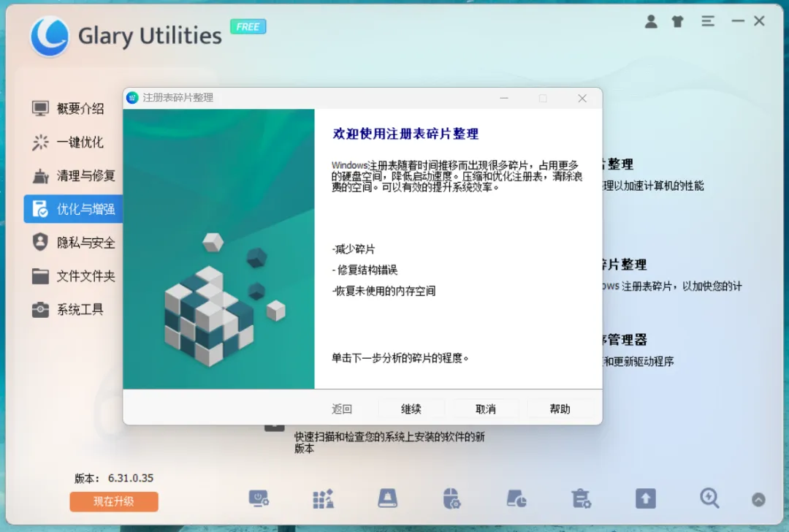Viewport: 789px width, 532px height.
Task: Click the sparkle icon beside 一键优化
Action: click(40, 142)
